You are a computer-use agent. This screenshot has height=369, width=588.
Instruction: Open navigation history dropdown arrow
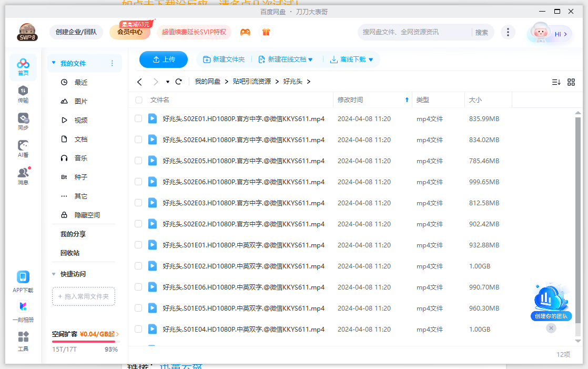(168, 82)
